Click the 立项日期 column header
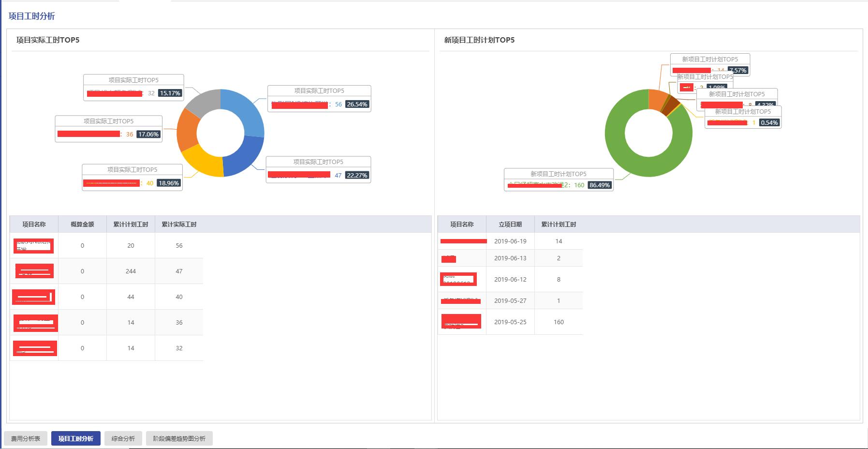 (510, 224)
